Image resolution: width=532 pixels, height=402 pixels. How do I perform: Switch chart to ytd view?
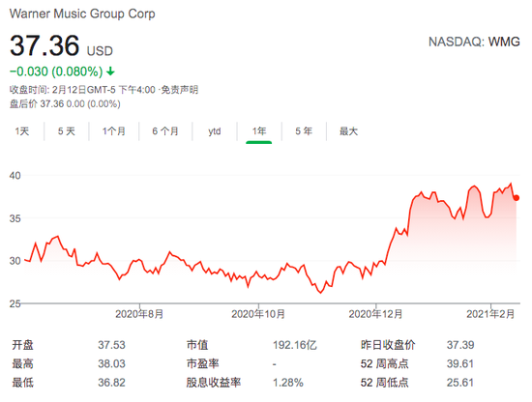215,131
